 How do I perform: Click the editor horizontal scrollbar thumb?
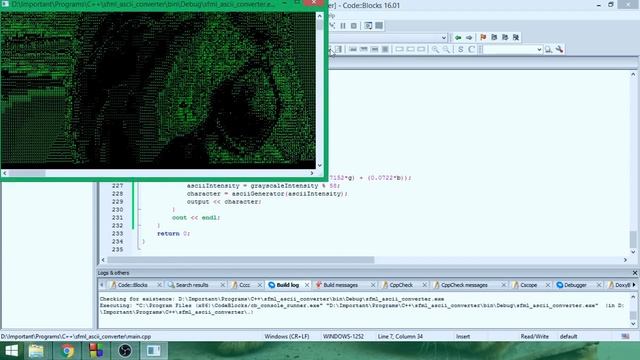(x=241, y=260)
